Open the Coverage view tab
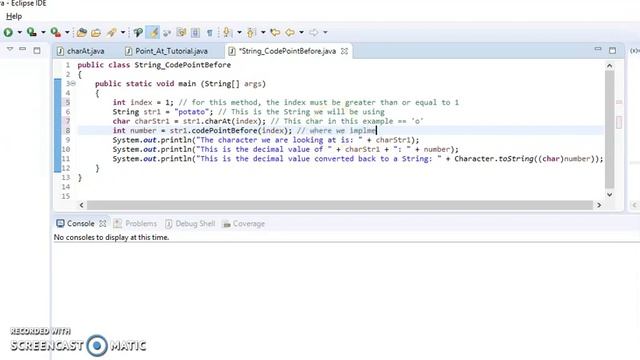The height and width of the screenshot is (360, 640). pos(244,224)
